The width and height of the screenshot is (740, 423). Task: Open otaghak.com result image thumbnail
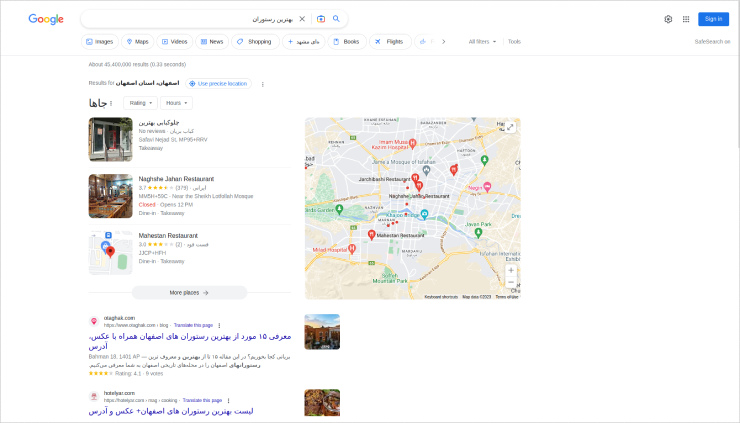[322, 332]
